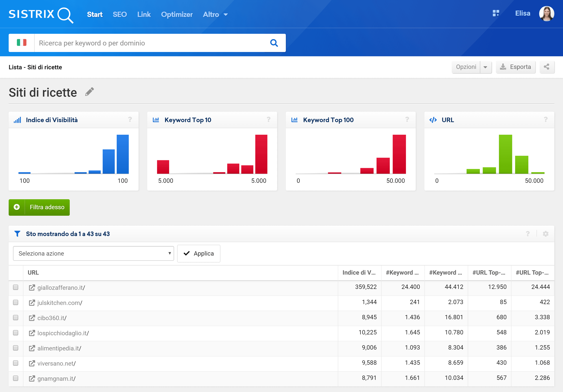Click in the keyword or domain search field
The height and width of the screenshot is (392, 563).
[x=152, y=43]
